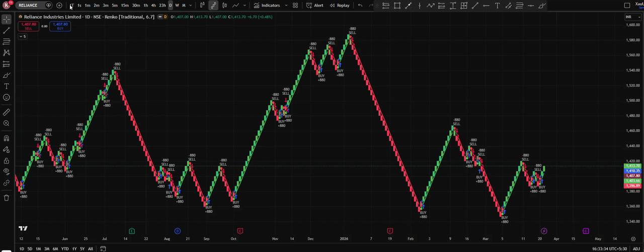Set date range to 1D
Image resolution: width=644 pixels, height=252 pixels.
[22, 248]
